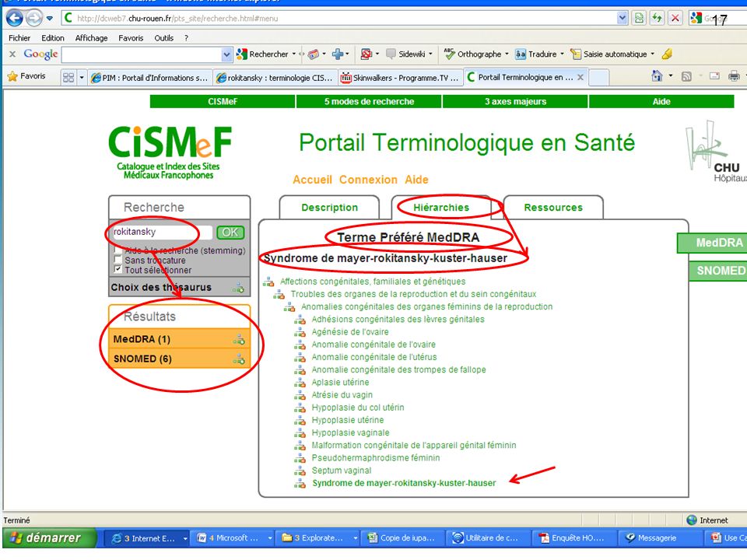Click in the rokitansky search input field

tap(162, 232)
